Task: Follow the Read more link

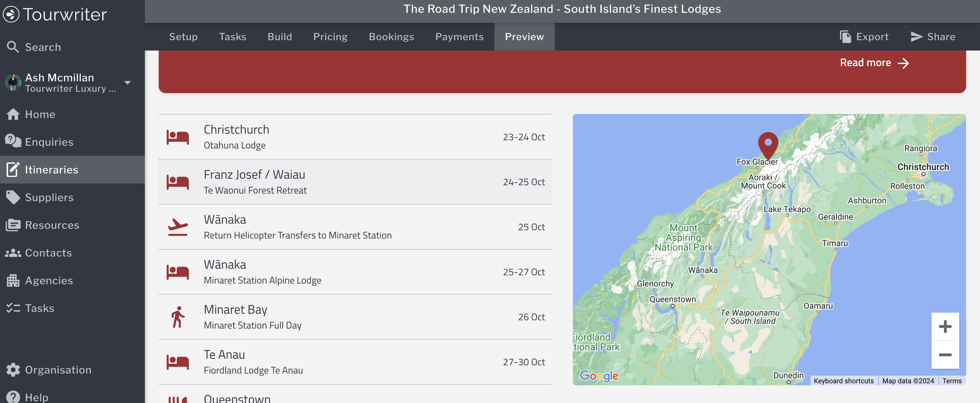Action: coord(874,63)
